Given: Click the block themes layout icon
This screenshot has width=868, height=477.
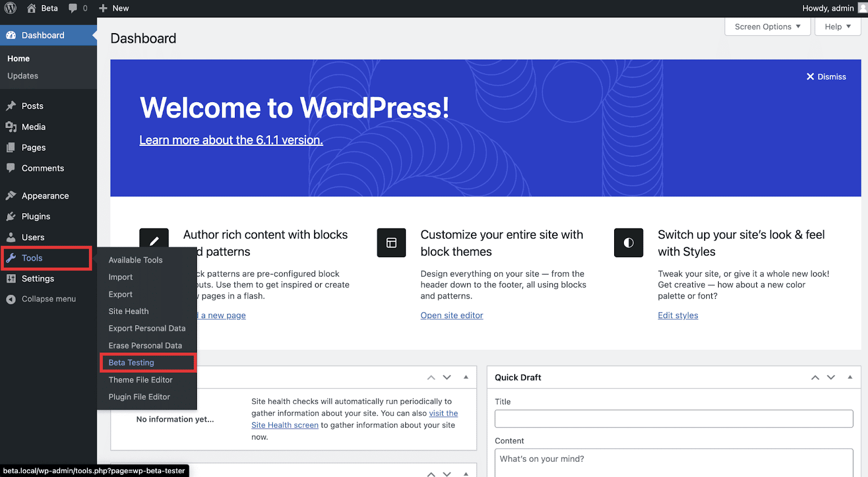Looking at the screenshot, I should pos(391,243).
